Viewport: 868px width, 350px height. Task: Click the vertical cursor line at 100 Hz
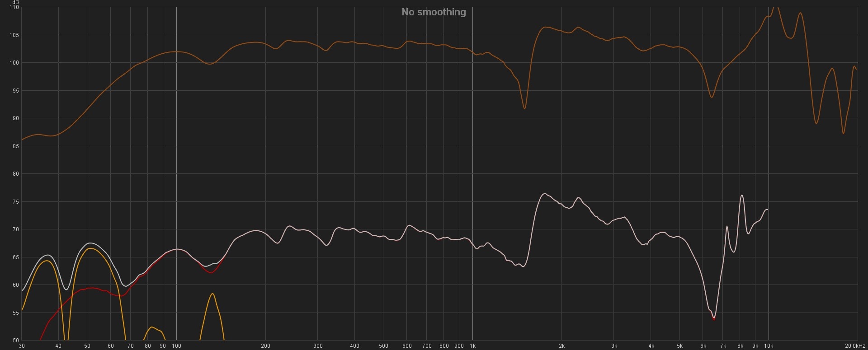tap(176, 174)
